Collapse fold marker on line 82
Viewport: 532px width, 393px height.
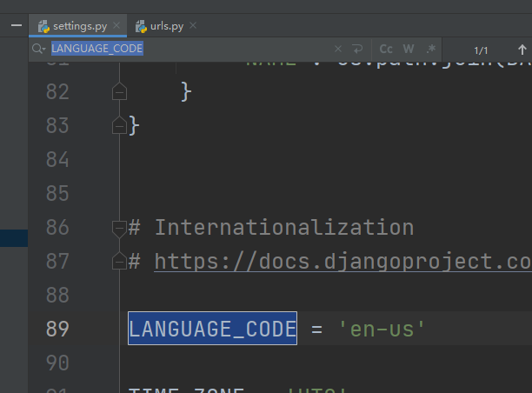(x=119, y=91)
